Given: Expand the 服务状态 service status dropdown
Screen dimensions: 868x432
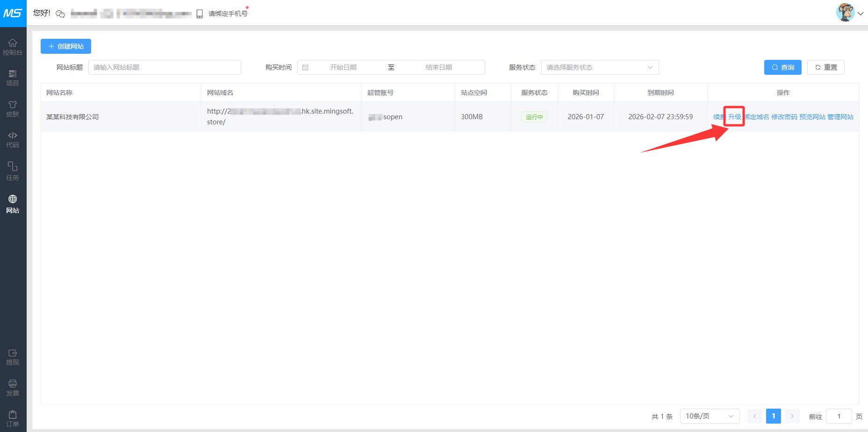Looking at the screenshot, I should (x=600, y=67).
